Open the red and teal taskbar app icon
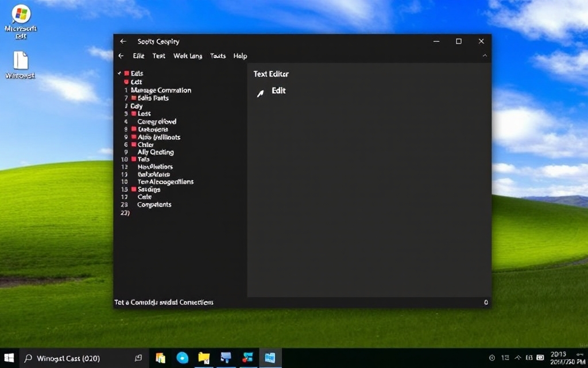588x368 pixels. tap(248, 358)
